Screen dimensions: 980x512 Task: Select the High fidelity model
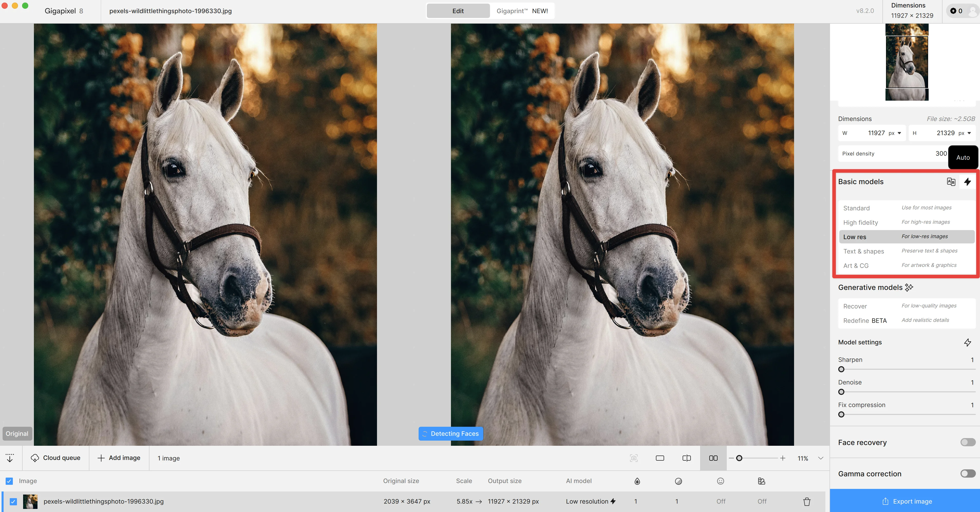(x=861, y=223)
